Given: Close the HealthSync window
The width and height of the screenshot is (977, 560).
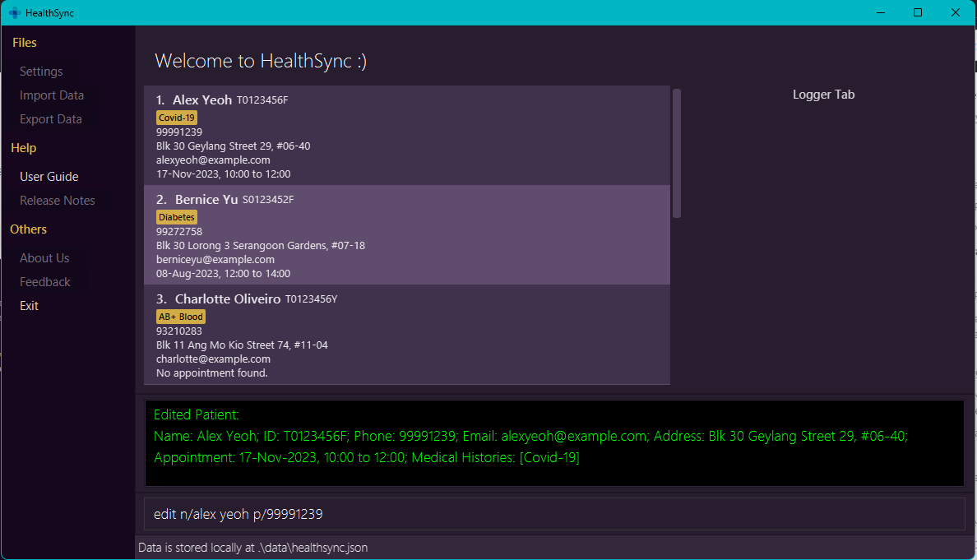Looking at the screenshot, I should [955, 12].
